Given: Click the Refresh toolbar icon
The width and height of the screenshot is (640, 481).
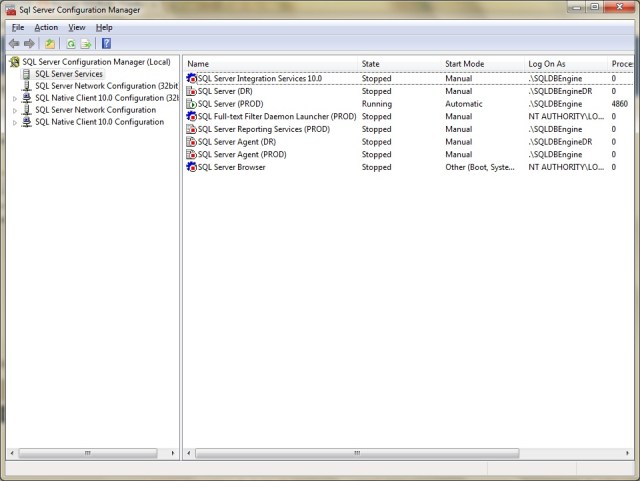Looking at the screenshot, I should point(71,44).
